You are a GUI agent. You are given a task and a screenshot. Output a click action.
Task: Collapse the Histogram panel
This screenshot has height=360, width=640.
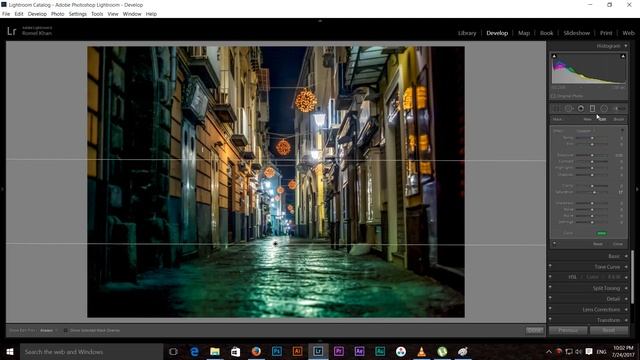(626, 46)
